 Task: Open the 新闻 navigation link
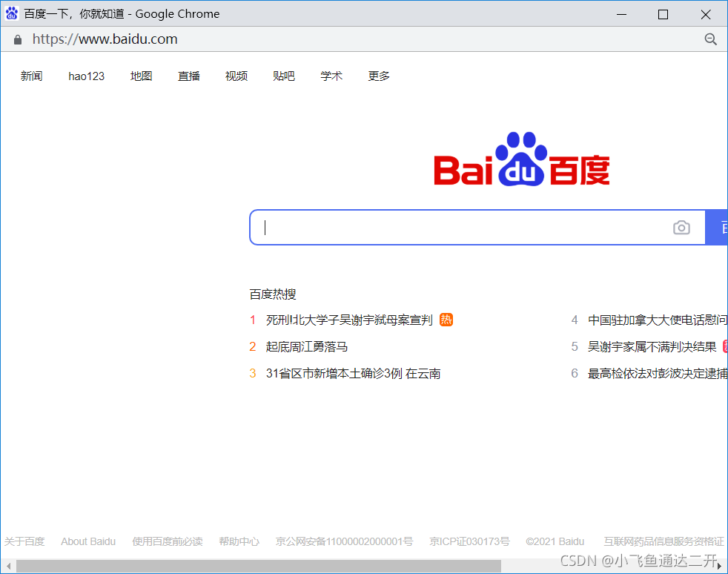coord(32,76)
